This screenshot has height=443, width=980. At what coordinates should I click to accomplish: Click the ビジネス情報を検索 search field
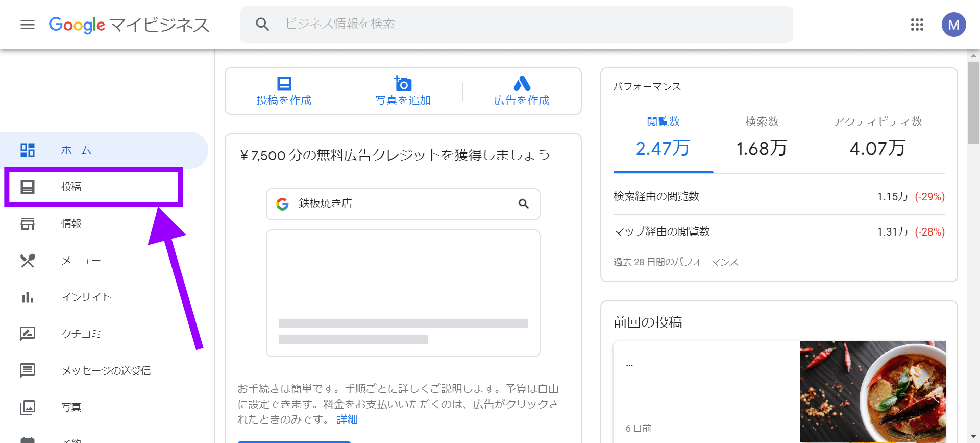(516, 24)
